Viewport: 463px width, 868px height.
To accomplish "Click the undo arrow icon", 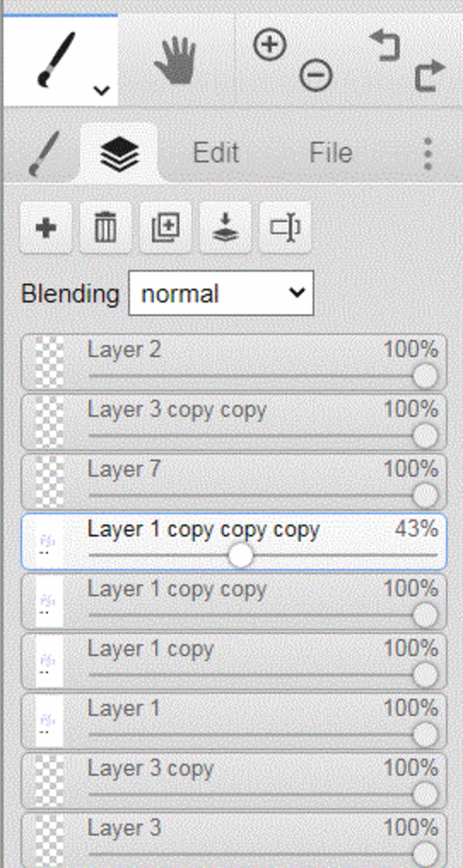I will [385, 45].
